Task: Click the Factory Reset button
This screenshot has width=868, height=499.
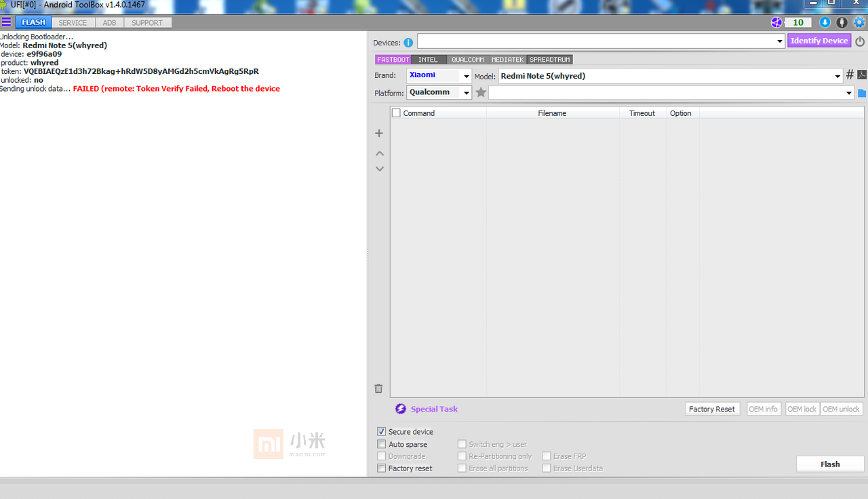Action: (x=711, y=409)
